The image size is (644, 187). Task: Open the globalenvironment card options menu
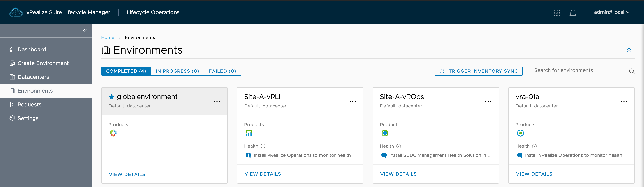pyautogui.click(x=217, y=102)
